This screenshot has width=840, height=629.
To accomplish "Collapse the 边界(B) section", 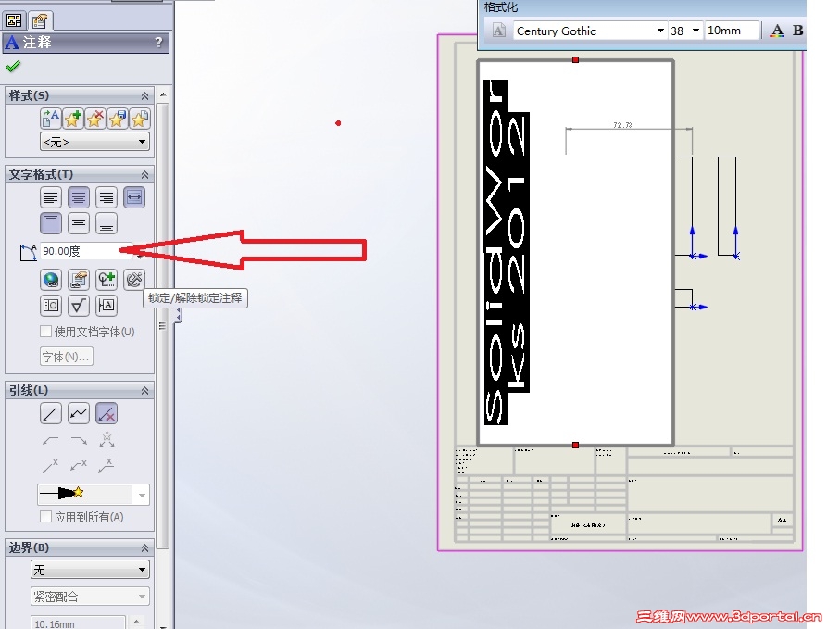I will (x=144, y=548).
